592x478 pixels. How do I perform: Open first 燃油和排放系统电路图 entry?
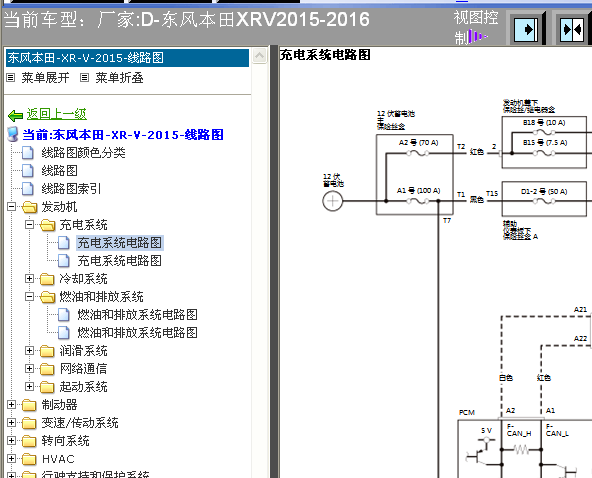coord(137,315)
